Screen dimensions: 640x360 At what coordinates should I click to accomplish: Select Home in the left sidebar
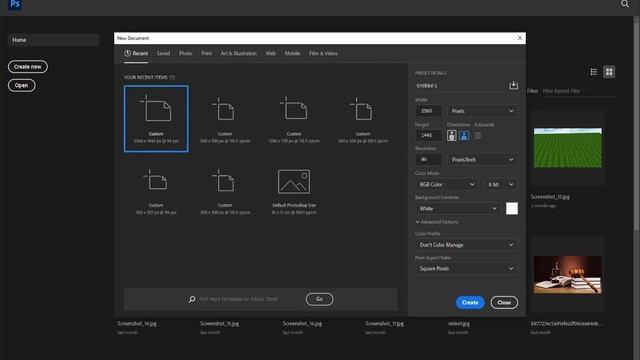53,40
